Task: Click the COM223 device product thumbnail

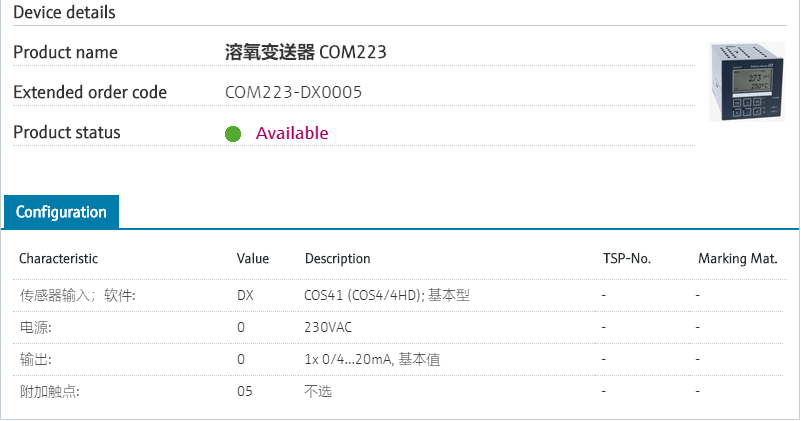Action: (746, 82)
